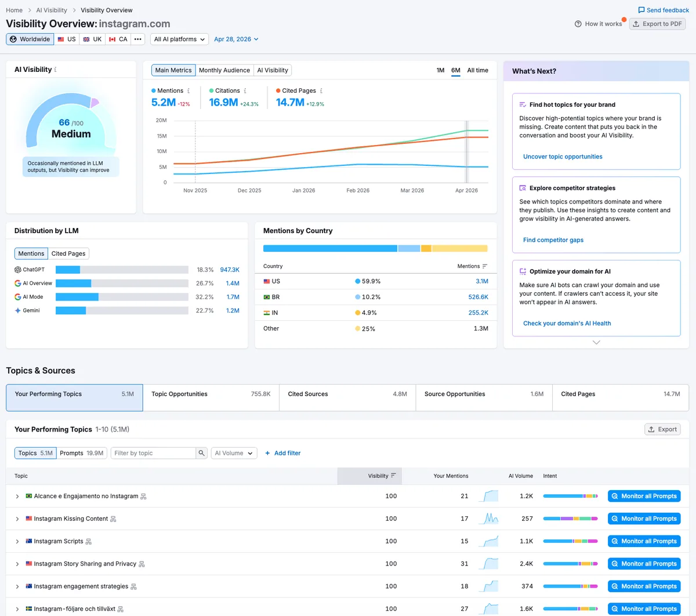Click the Export to PDF button
The width and height of the screenshot is (696, 616).
(657, 24)
